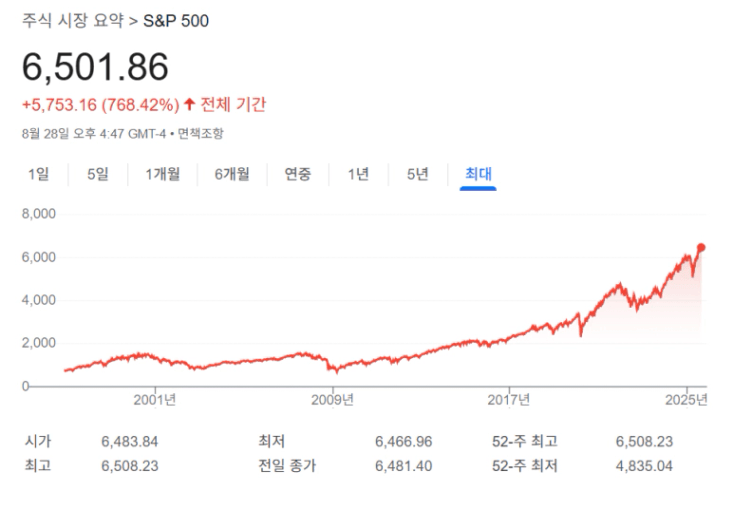Image resolution: width=734 pixels, height=510 pixels.
Task: Click the 52-주 최저 label
Action: pos(525,466)
